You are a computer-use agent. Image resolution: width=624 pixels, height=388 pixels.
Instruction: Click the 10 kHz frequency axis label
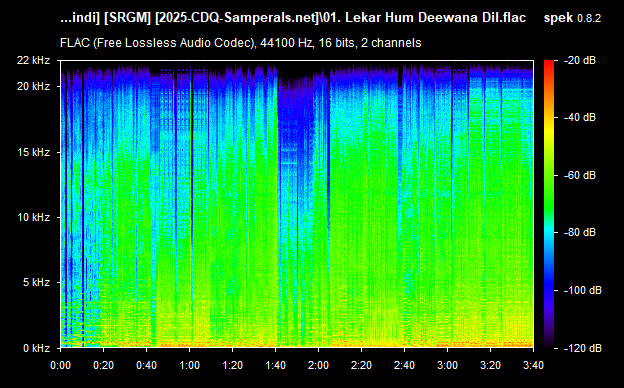(33, 217)
